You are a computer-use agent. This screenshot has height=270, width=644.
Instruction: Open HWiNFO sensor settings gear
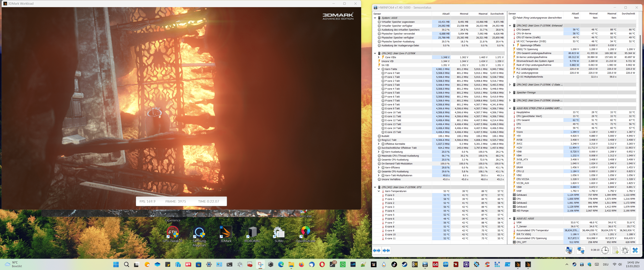[625, 250]
